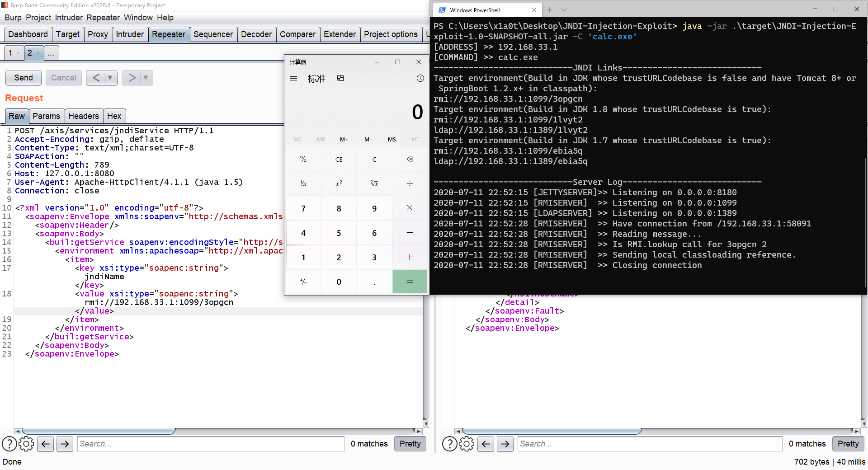Go to previous search match in response
The width and height of the screenshot is (868, 470).
pyautogui.click(x=486, y=444)
